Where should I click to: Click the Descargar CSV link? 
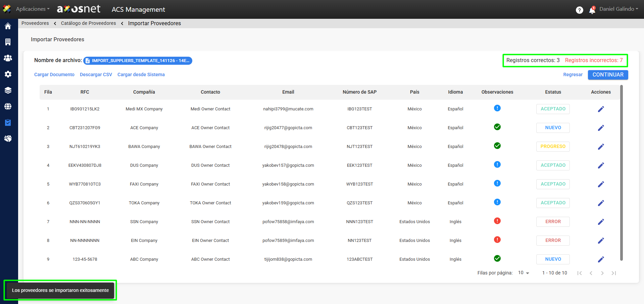tap(96, 74)
